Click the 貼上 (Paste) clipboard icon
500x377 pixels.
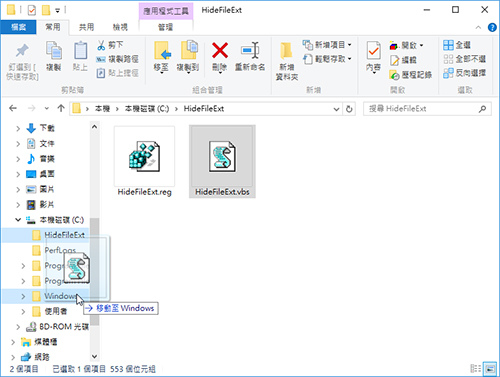[x=80, y=51]
